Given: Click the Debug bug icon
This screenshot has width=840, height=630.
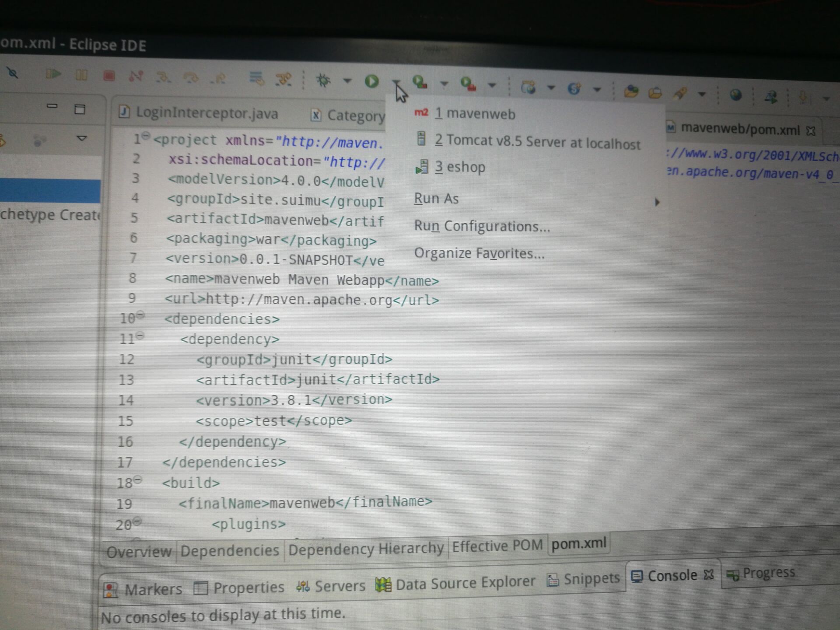Looking at the screenshot, I should [324, 80].
